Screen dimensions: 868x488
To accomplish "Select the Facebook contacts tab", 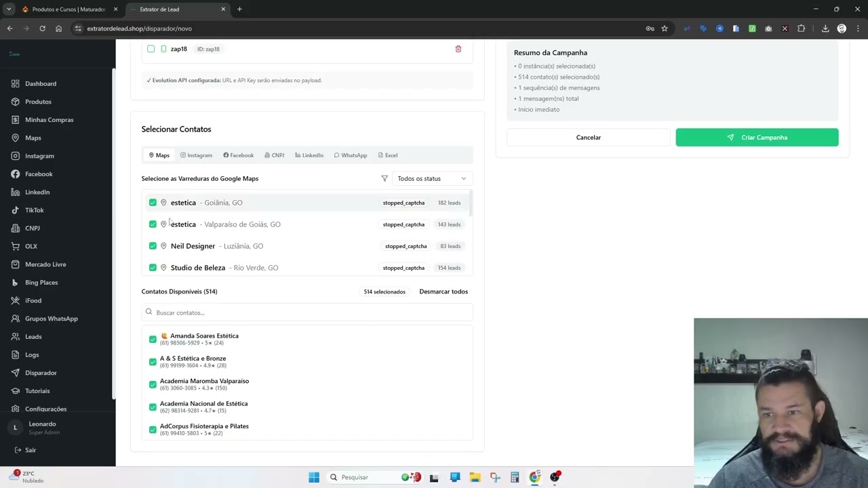I will [238, 155].
